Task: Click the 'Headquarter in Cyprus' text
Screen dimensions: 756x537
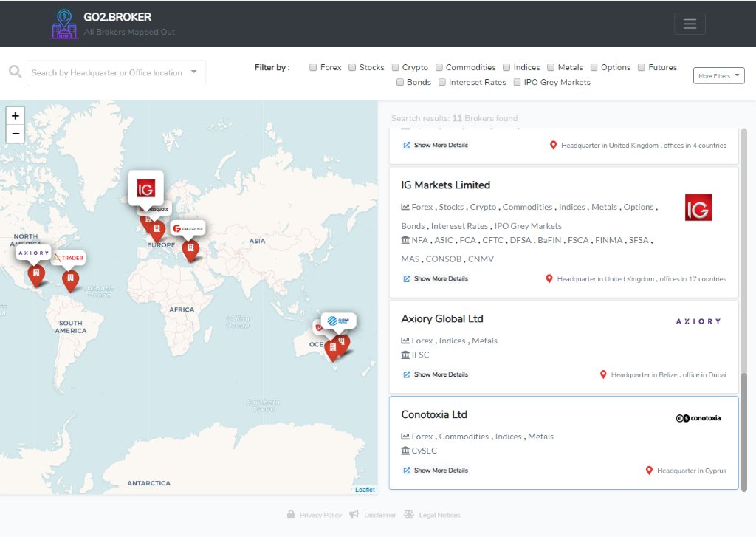Action: click(691, 471)
